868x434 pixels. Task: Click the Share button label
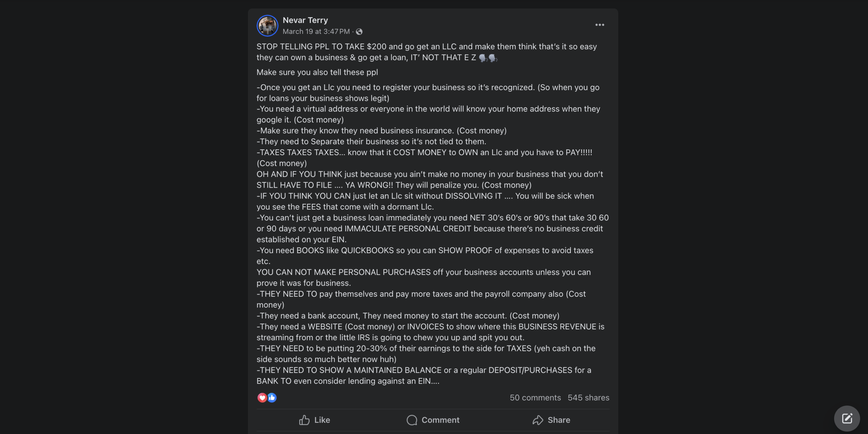coord(559,420)
